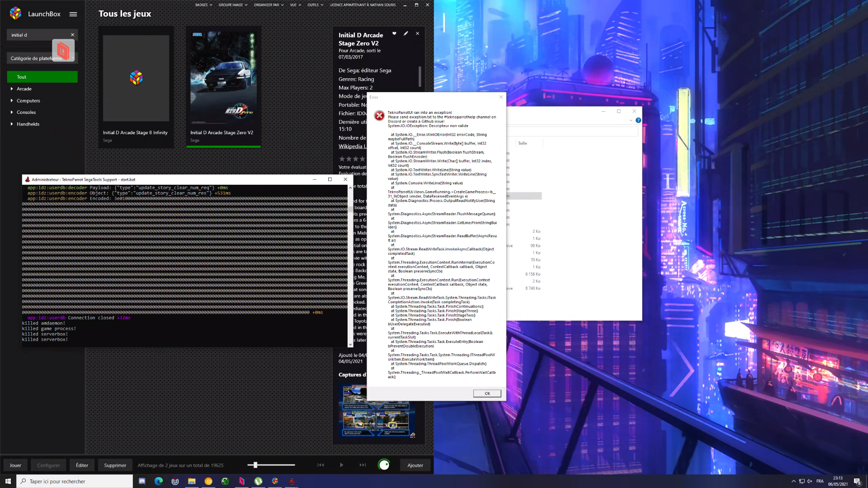Close the game details panel

point(417,33)
